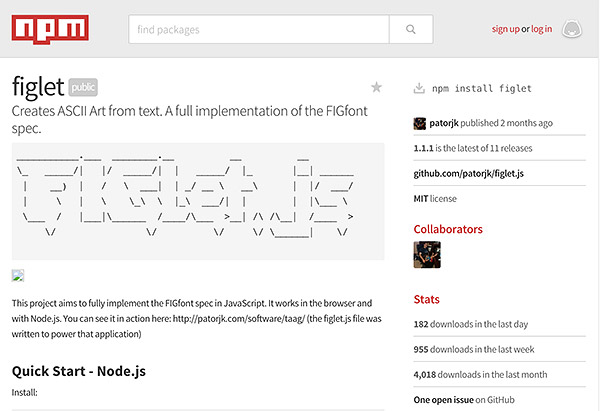Open the collaborator avatar thumbnail
600x411 pixels.
(427, 255)
